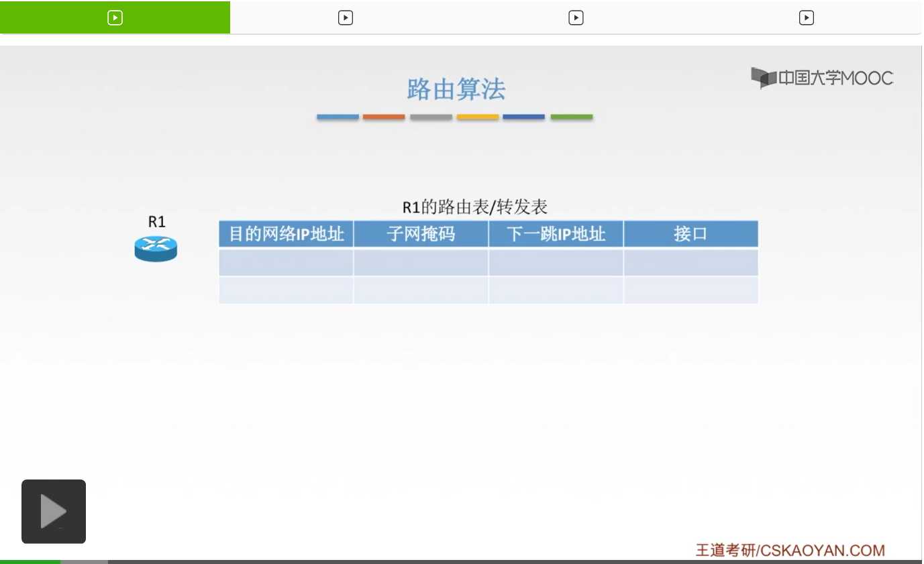Click the 王道考研/CSKAOYAN.COM text
This screenshot has width=924, height=564.
point(790,551)
